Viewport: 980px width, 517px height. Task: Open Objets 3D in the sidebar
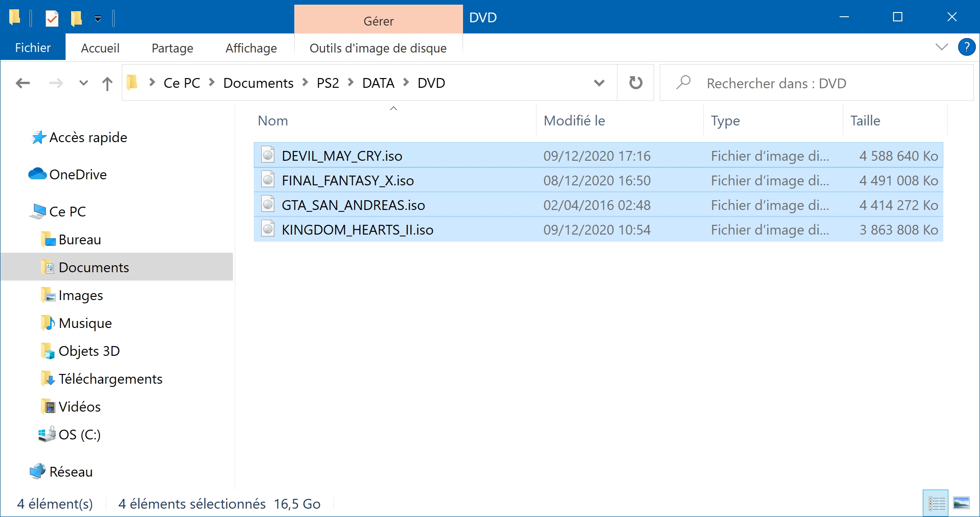point(89,351)
